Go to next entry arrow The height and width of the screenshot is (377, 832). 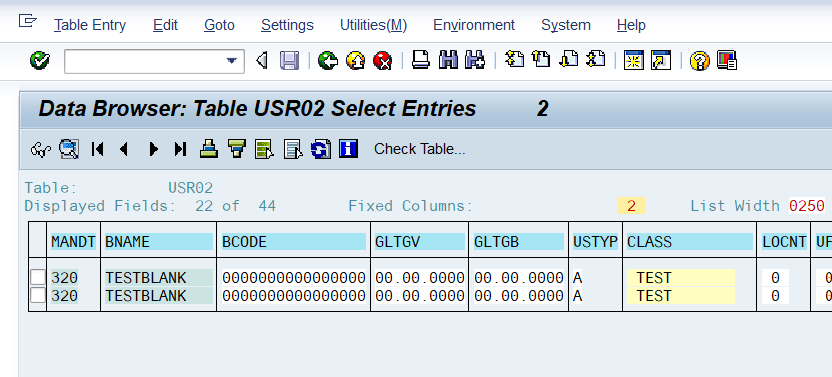(153, 149)
